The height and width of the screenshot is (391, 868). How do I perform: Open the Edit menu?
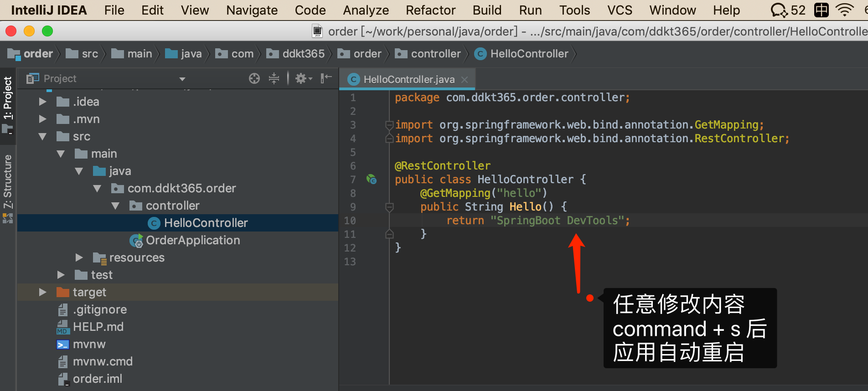pyautogui.click(x=152, y=10)
